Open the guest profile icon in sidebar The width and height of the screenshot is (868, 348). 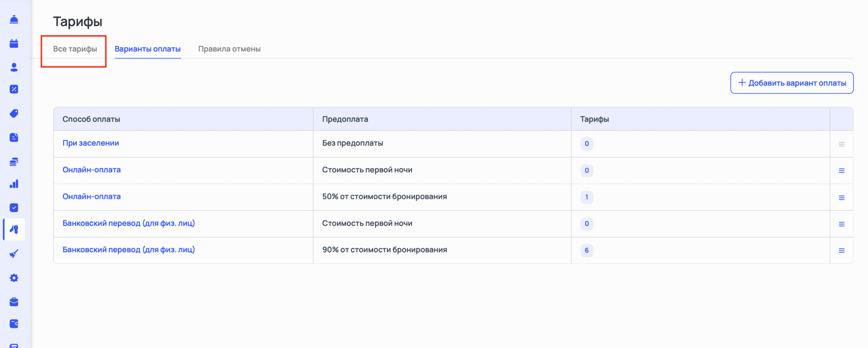pos(14,67)
